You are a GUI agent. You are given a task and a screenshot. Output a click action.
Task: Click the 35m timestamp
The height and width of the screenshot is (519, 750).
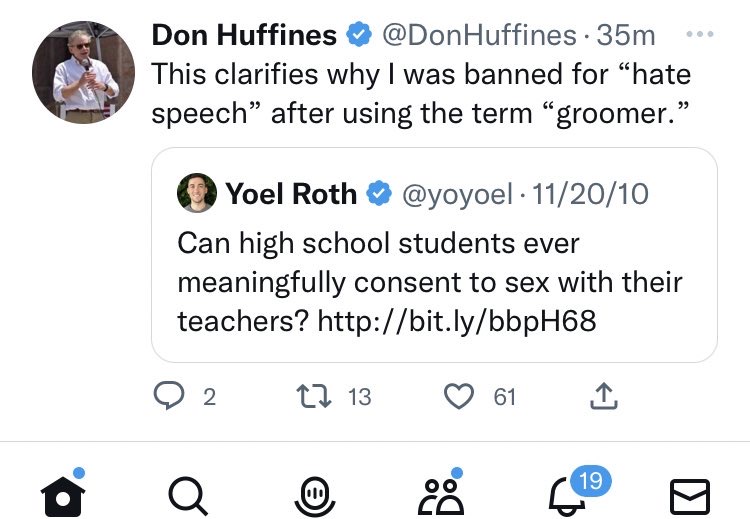626,35
